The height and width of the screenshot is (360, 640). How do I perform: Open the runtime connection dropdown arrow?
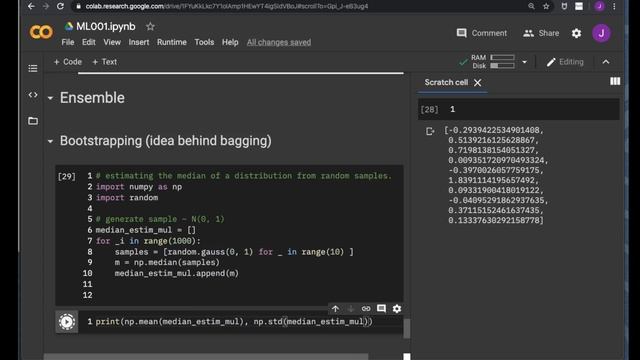point(524,62)
